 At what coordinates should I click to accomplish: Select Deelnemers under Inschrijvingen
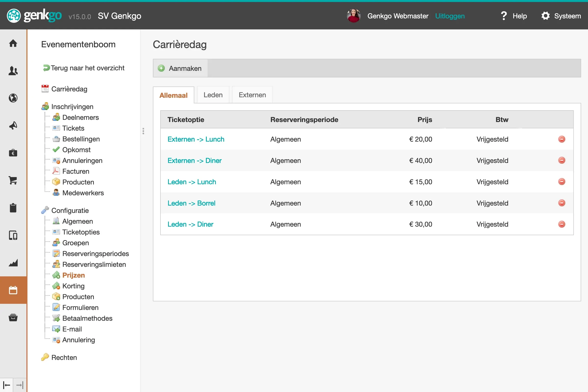pyautogui.click(x=80, y=117)
